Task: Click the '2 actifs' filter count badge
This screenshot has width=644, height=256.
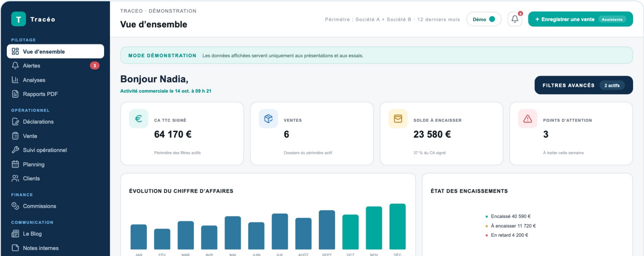Action: point(612,85)
